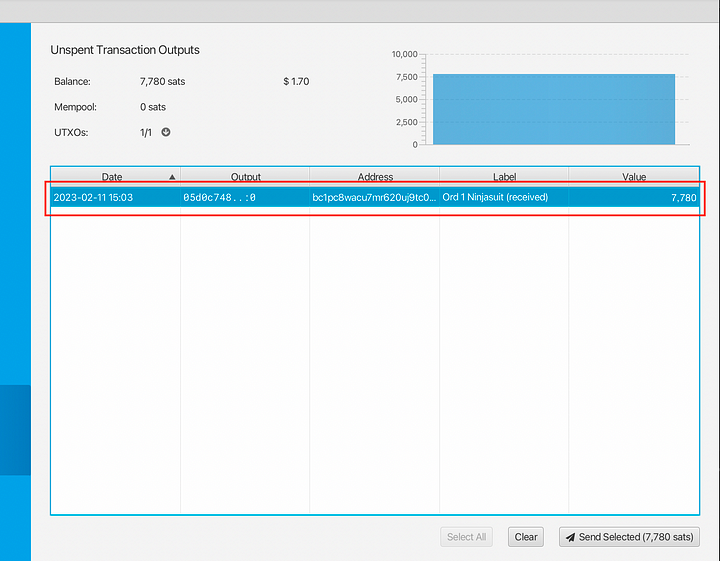The image size is (720, 561).
Task: Select the output cell 05d0c748..:0
Action: click(x=245, y=197)
